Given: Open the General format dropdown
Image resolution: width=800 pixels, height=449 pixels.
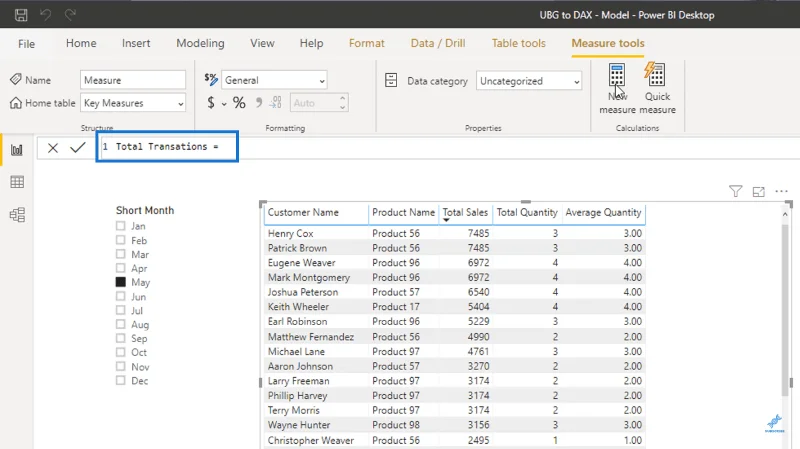Looking at the screenshot, I should (x=274, y=80).
